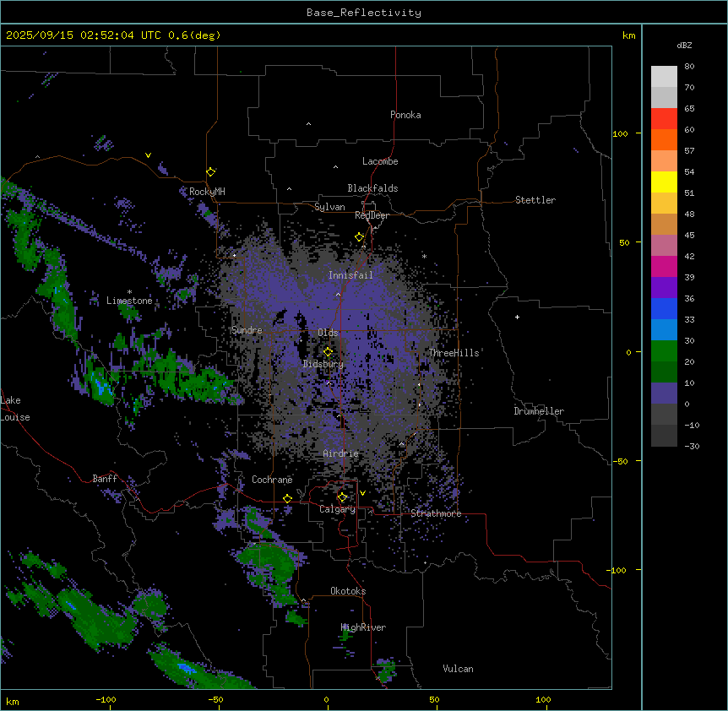
Task: Click the Vulcan town label
Action: pos(459,669)
